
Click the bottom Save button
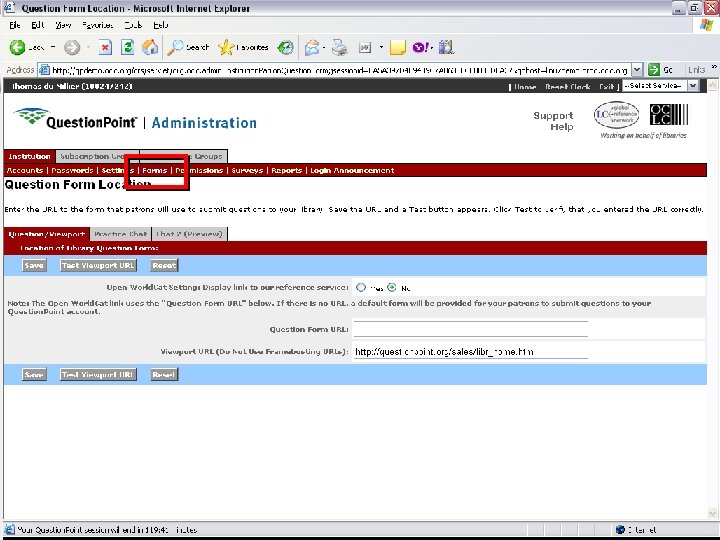tap(34, 375)
